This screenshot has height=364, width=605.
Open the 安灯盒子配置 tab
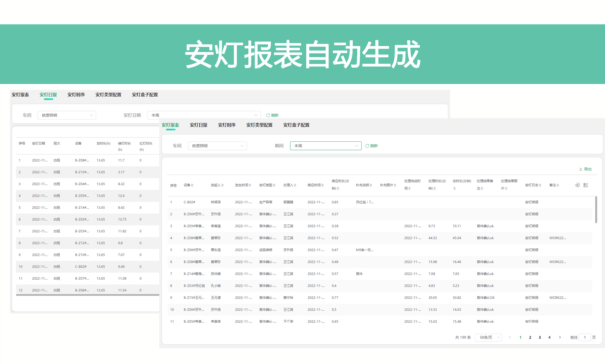[x=296, y=125]
